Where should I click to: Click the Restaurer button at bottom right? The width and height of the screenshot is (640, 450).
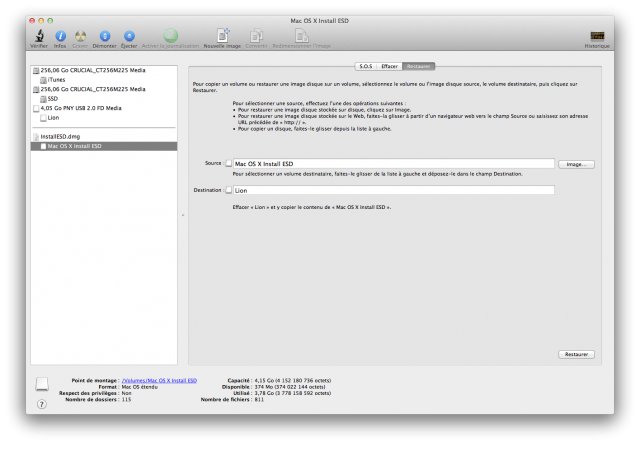576,354
